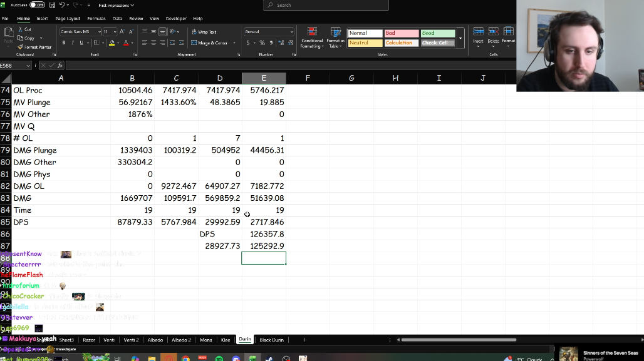The width and height of the screenshot is (644, 361).
Task: Click the Save disk icon
Action: pos(52,6)
